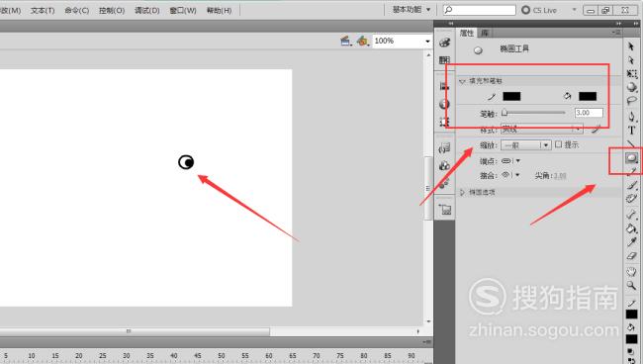Image resolution: width=643 pixels, height=364 pixels.
Task: Select the Free Transform tool
Action: 631,74
